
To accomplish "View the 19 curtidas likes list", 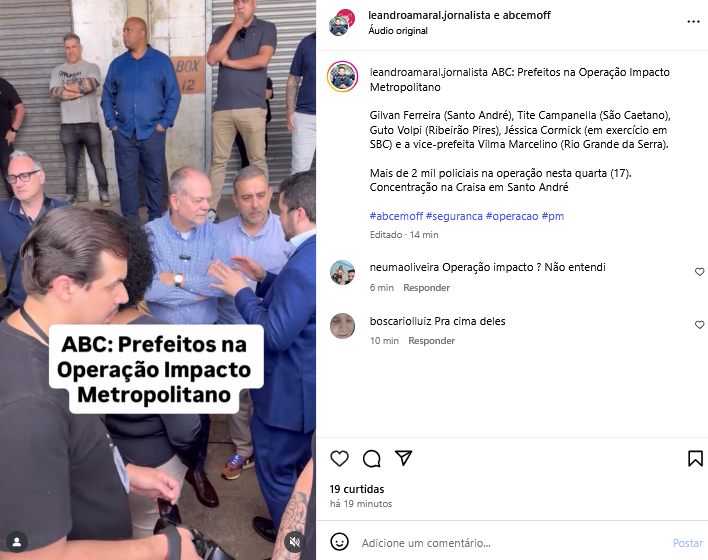I will tap(357, 489).
